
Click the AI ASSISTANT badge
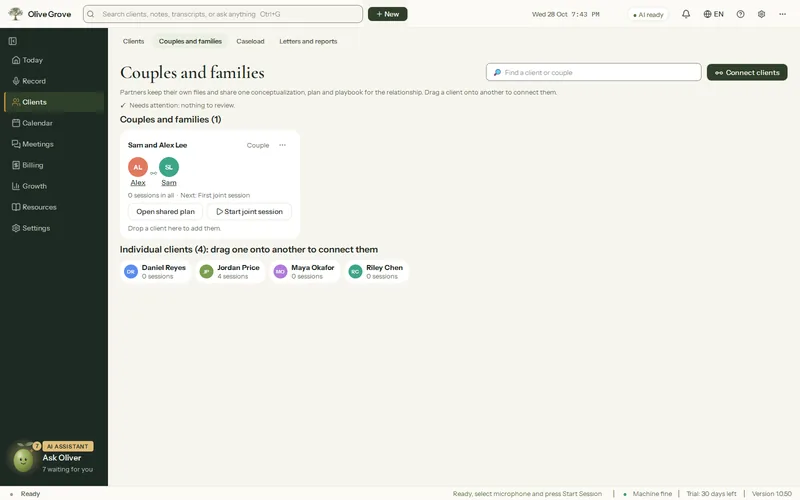[68, 446]
